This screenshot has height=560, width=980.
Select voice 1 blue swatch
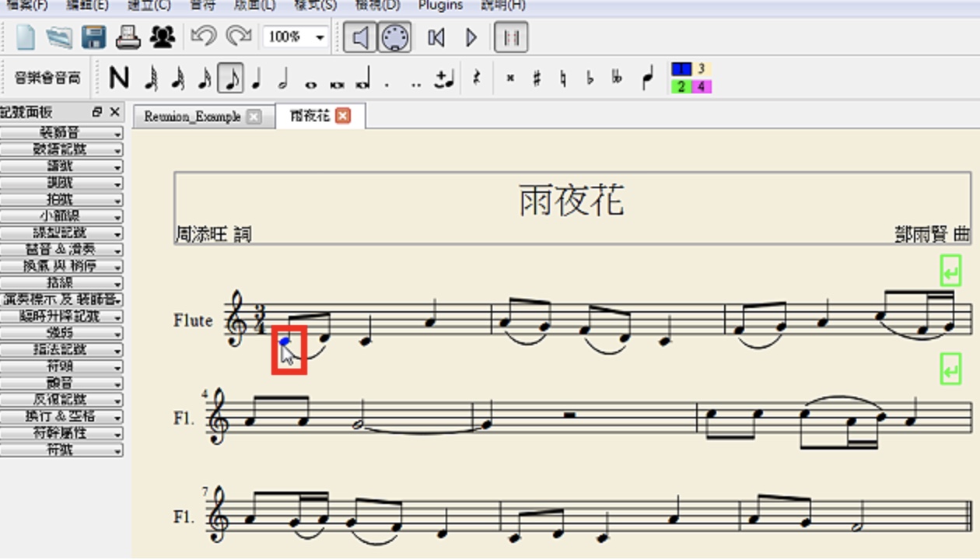tap(681, 69)
